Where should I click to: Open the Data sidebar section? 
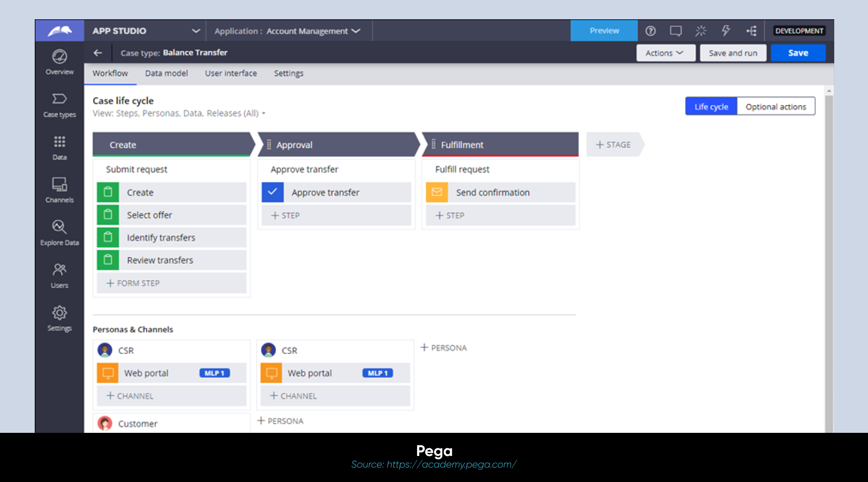[59, 148]
